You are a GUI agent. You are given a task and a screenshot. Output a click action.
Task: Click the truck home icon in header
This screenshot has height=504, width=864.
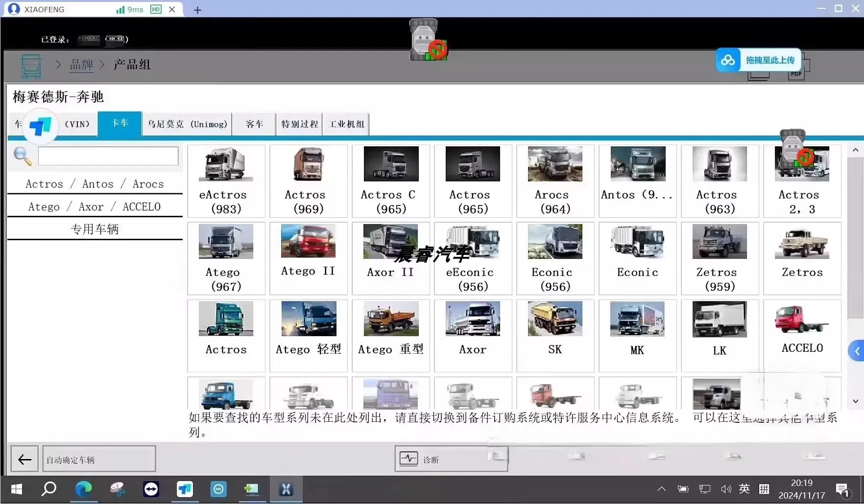(x=31, y=66)
